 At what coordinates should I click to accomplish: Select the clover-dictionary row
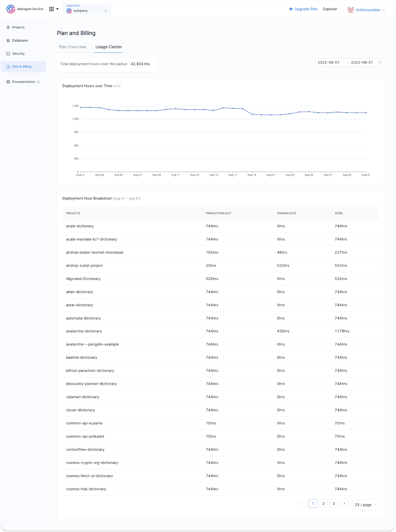tap(221, 410)
